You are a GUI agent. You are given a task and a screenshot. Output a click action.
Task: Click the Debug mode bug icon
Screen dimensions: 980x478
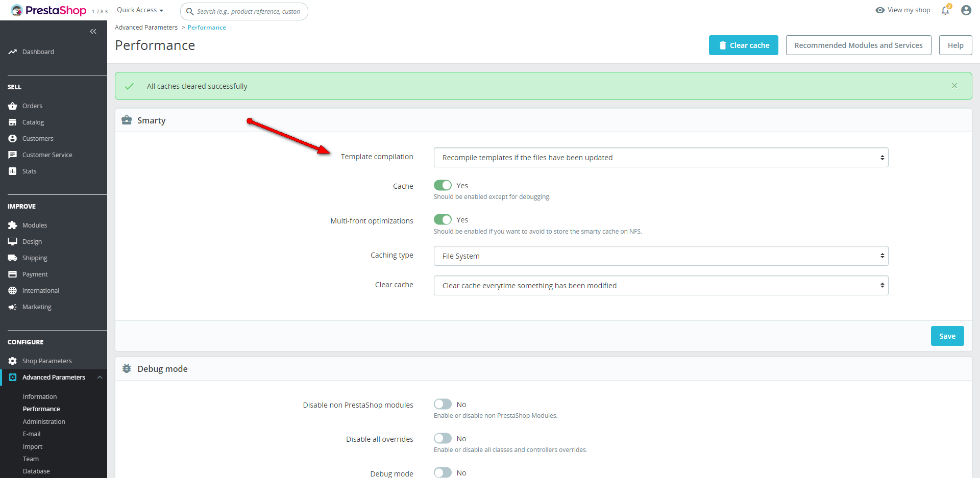pos(127,369)
